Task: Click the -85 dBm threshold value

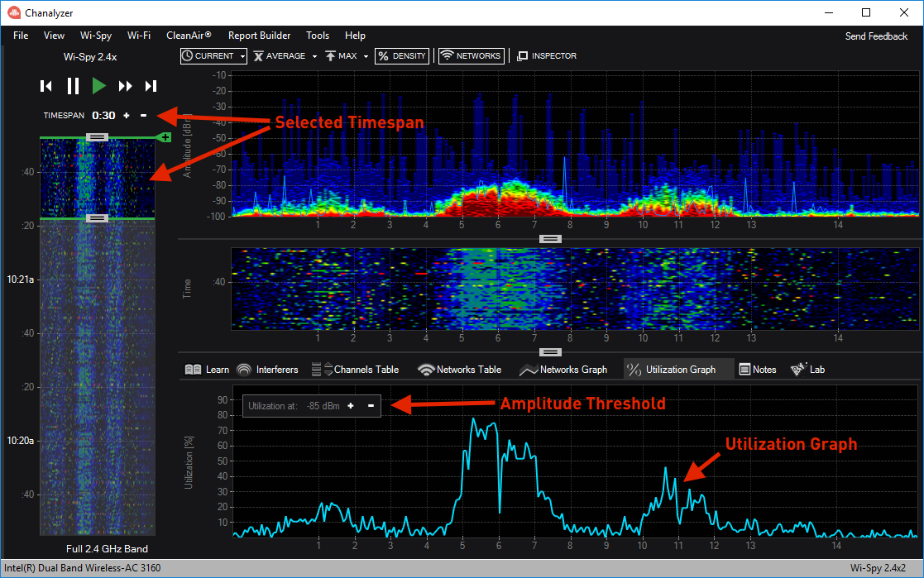Action: (x=323, y=406)
